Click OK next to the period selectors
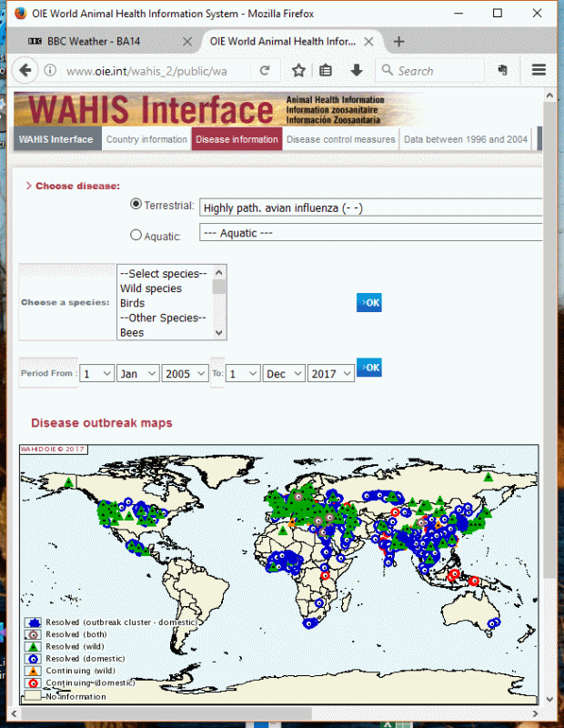 tap(369, 368)
